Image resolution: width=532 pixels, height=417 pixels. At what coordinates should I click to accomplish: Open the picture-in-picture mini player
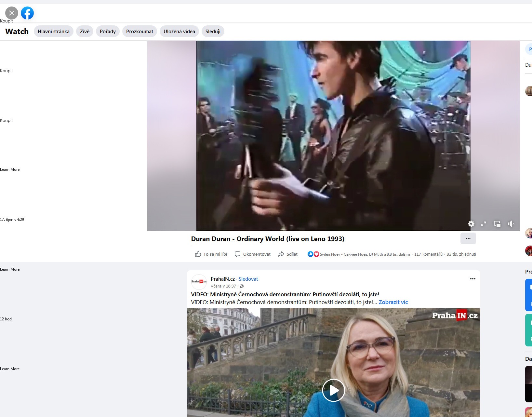497,224
